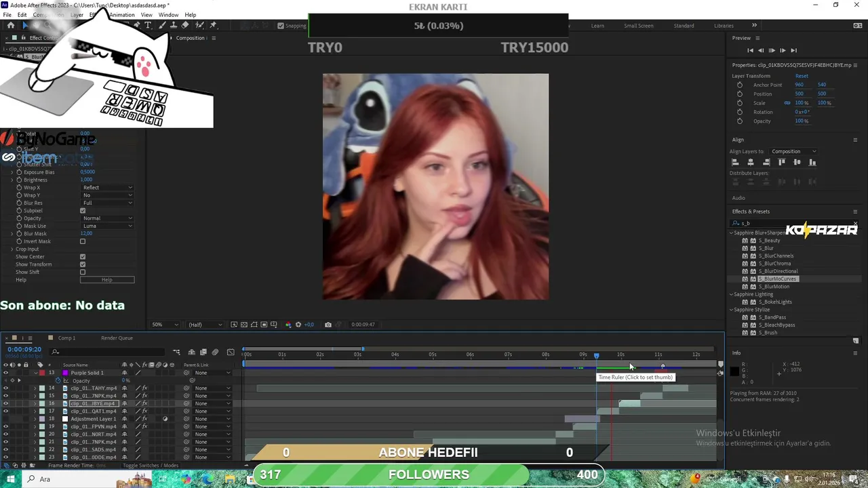
Task: Click the Brightness stopwatch in Effect Controls
Action: [19, 180]
